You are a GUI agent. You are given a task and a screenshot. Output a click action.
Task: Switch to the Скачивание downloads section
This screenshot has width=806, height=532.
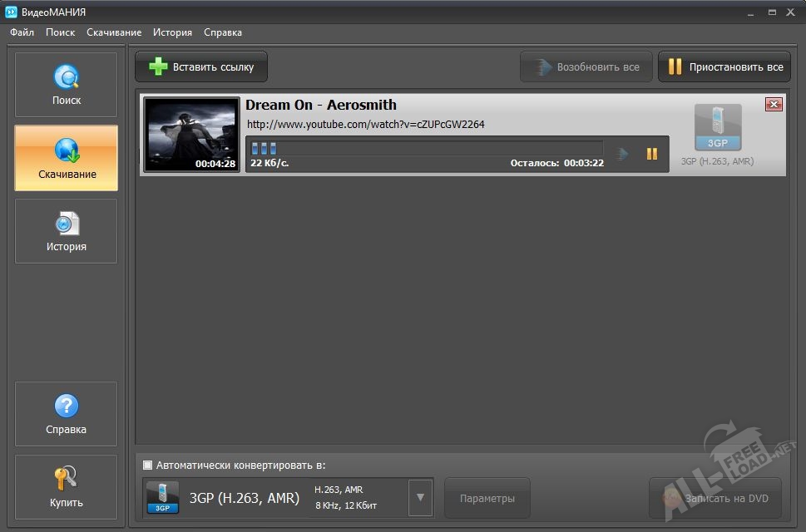pyautogui.click(x=67, y=158)
